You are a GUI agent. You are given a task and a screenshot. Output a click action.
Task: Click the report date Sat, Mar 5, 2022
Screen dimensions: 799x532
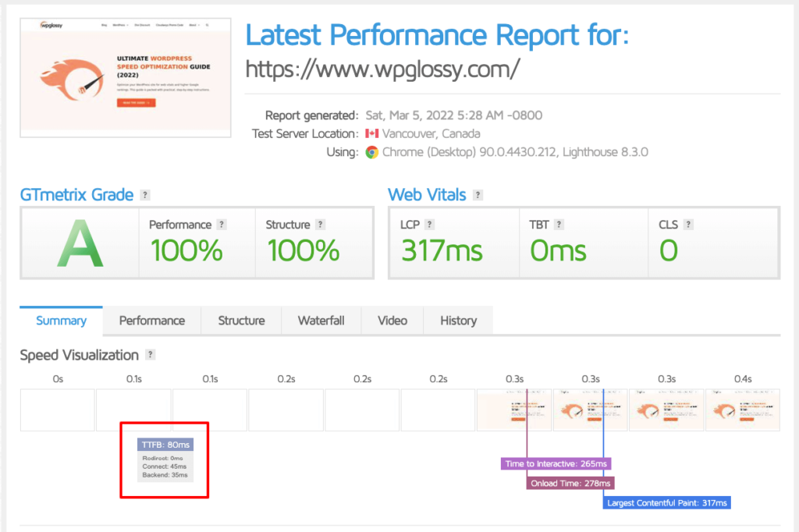pos(410,115)
